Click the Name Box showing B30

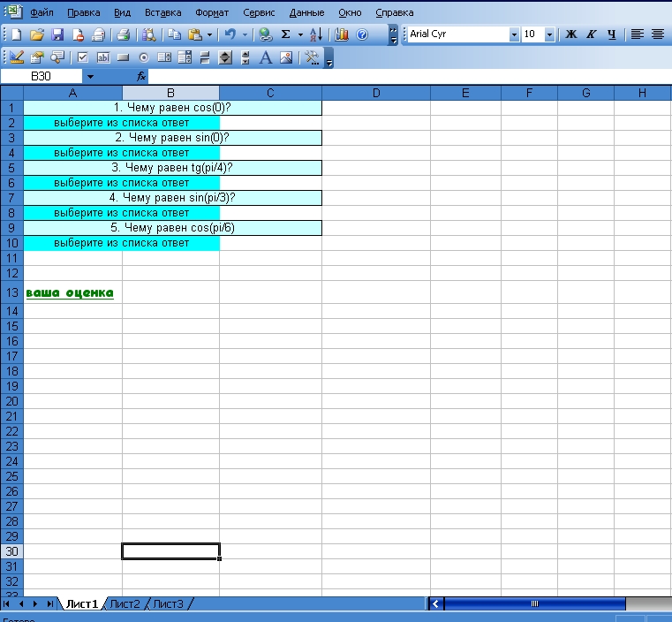[x=42, y=76]
